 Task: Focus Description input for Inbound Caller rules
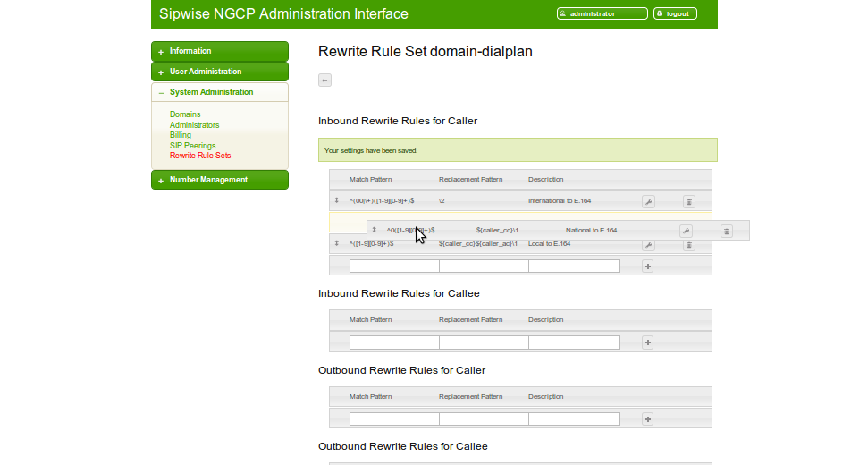pos(574,266)
